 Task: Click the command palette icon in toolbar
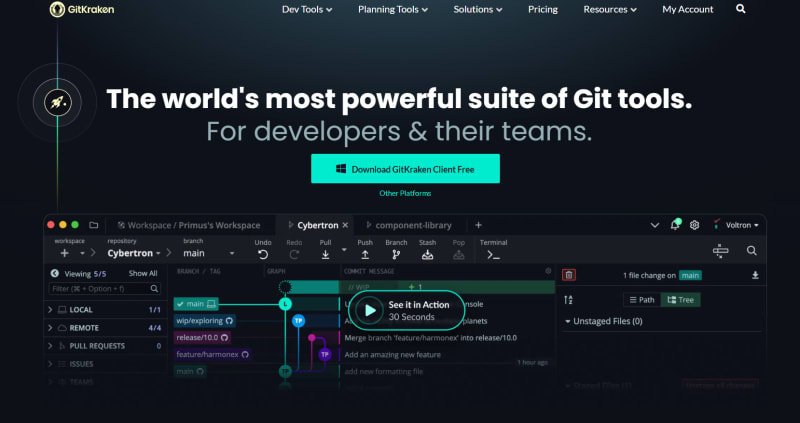click(720, 251)
